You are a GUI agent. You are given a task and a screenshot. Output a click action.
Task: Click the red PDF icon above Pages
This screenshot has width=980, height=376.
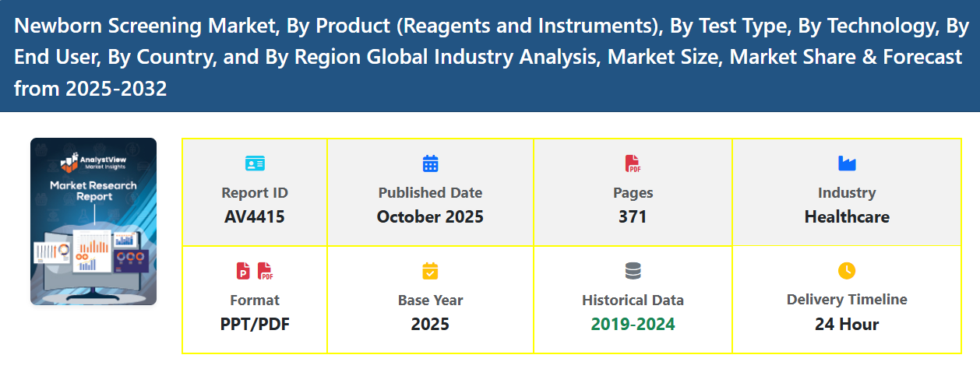633,163
